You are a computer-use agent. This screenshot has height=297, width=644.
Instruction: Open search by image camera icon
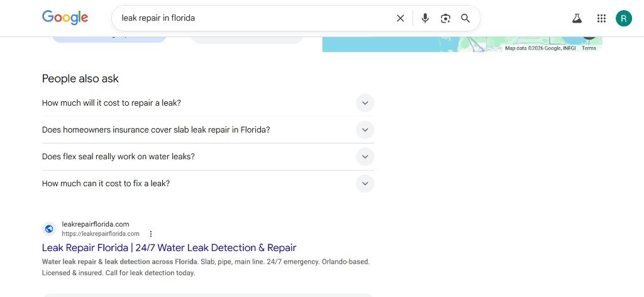pyautogui.click(x=445, y=18)
